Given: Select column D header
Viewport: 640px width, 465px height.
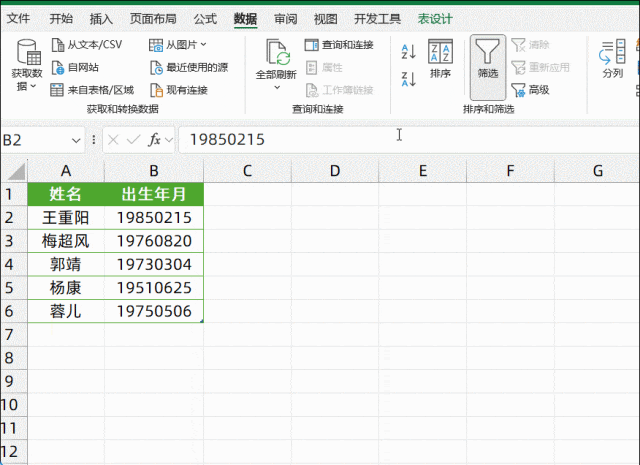Looking at the screenshot, I should tap(335, 171).
